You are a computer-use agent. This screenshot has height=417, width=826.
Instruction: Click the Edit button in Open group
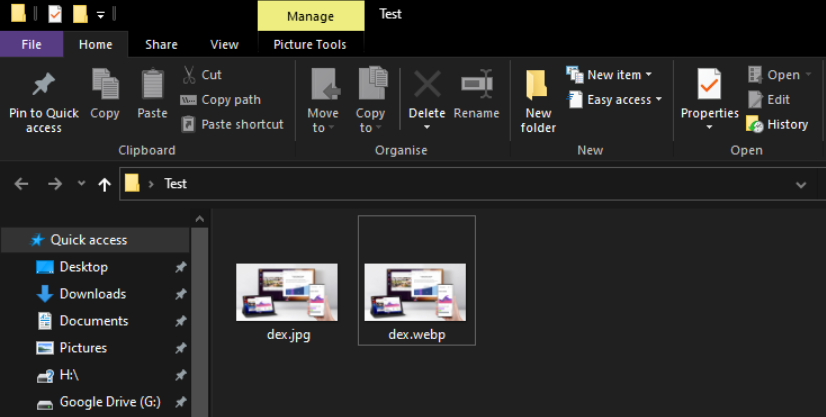coord(768,100)
